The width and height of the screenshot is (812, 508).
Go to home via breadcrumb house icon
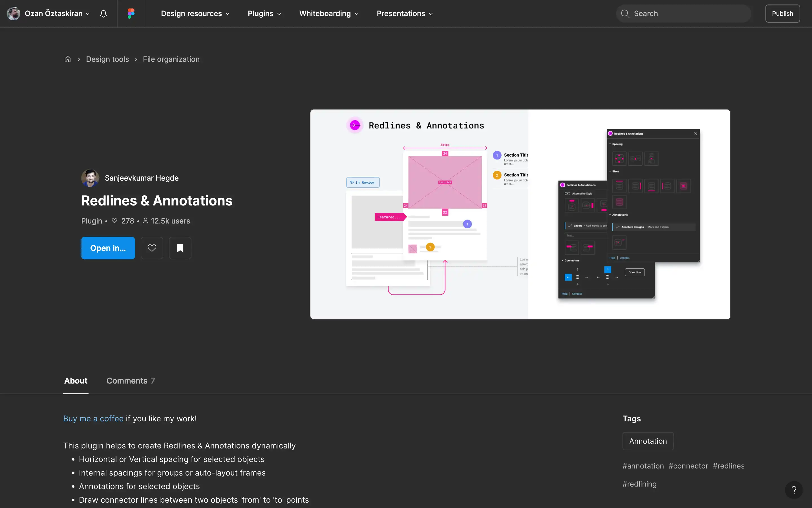(x=67, y=59)
